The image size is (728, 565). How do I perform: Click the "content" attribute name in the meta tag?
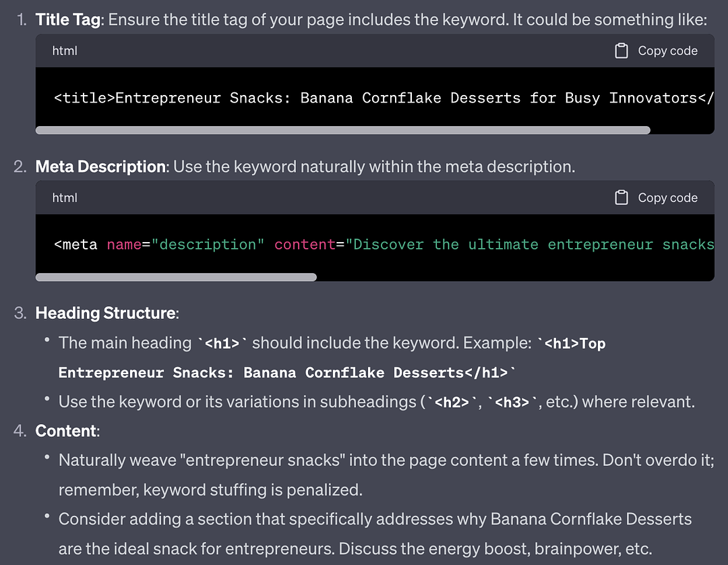point(305,245)
